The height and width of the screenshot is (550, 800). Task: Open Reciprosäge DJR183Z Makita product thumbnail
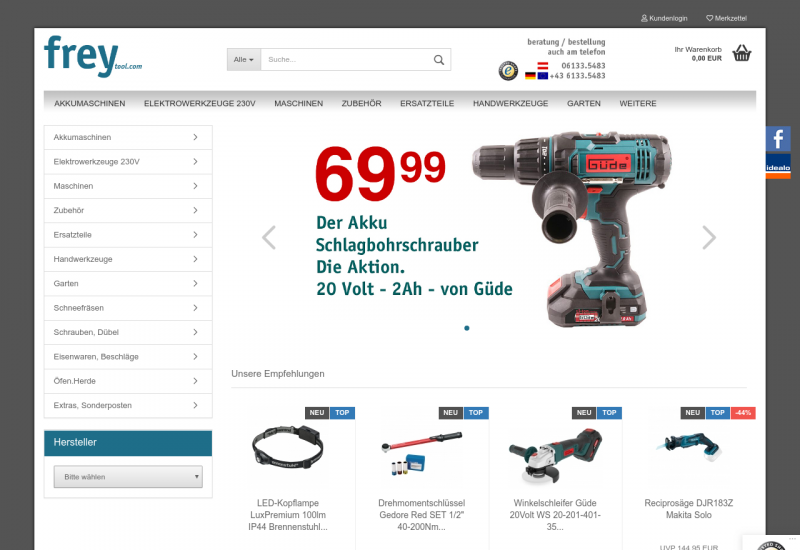click(x=688, y=447)
